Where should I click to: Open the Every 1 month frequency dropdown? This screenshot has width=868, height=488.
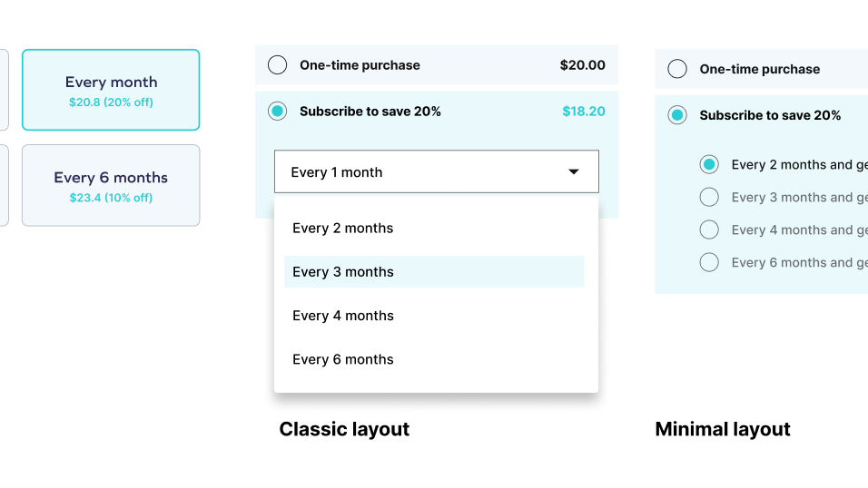[436, 172]
